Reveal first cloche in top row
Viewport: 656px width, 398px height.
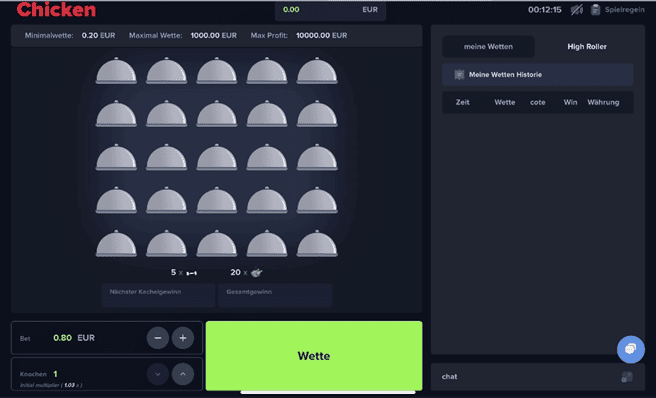click(116, 71)
